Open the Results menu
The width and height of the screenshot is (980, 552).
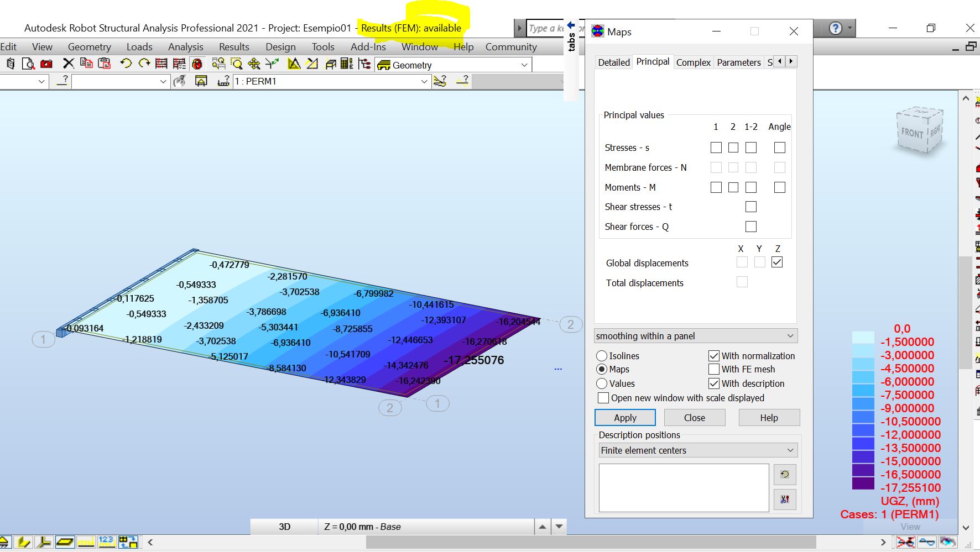pyautogui.click(x=233, y=46)
